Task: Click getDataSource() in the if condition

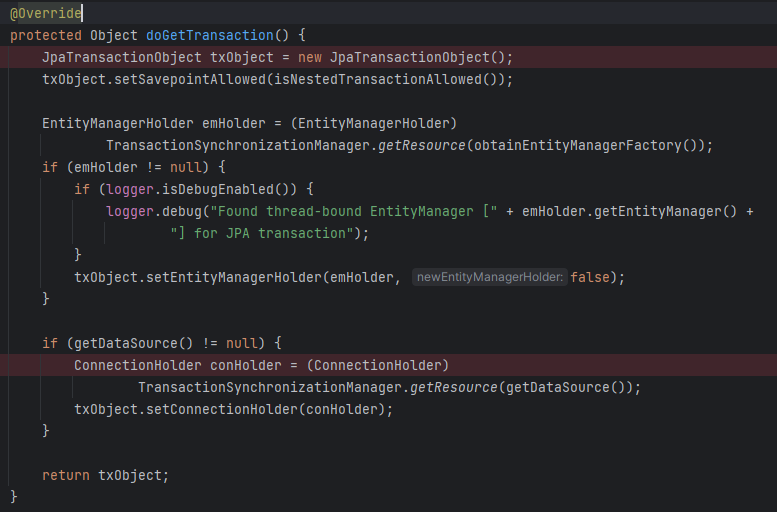Action: (134, 343)
